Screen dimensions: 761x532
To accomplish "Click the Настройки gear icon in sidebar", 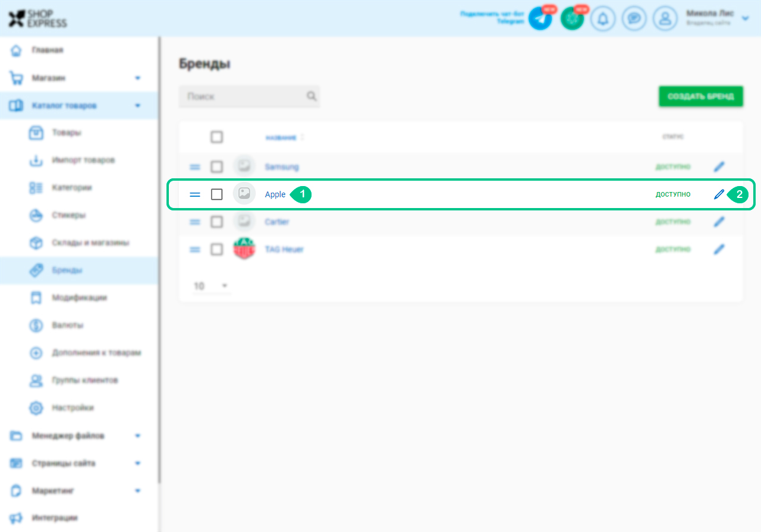I will 36,408.
